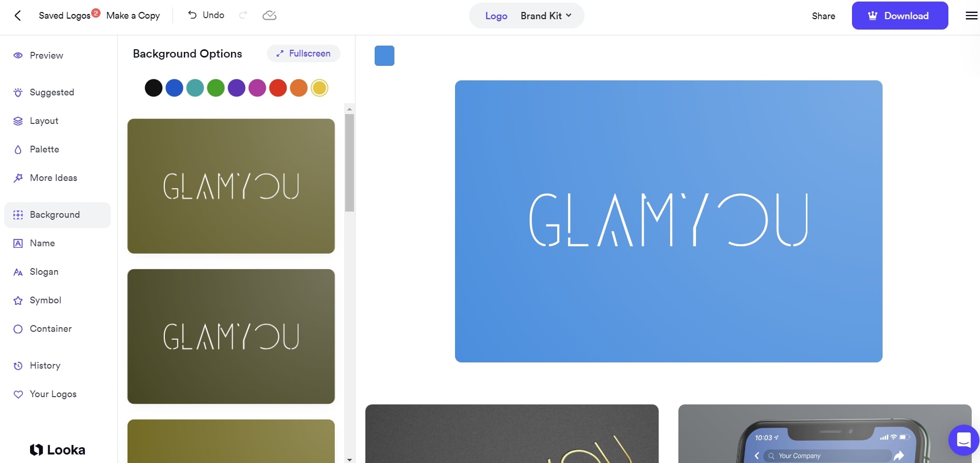Screen dimensions: 980x463
Task: Click the crown icon in Download button
Action: tap(873, 16)
